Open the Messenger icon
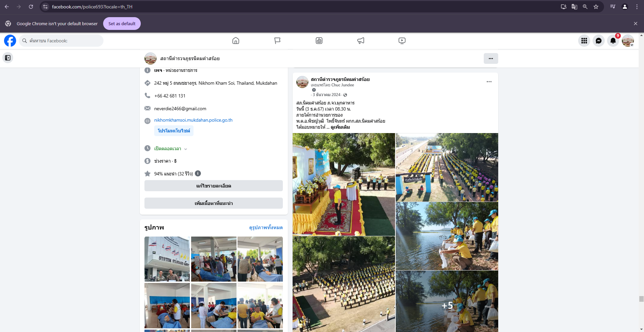644x332 pixels. pyautogui.click(x=598, y=41)
